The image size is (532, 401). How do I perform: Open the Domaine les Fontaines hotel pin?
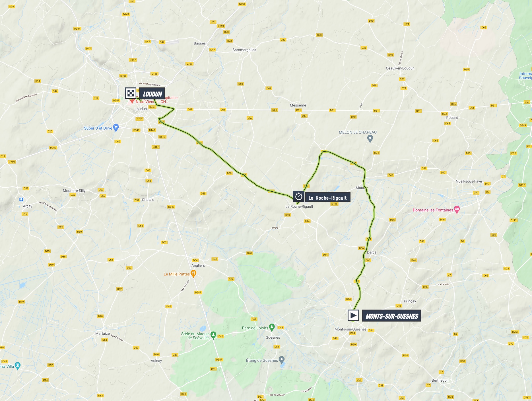pos(457,210)
